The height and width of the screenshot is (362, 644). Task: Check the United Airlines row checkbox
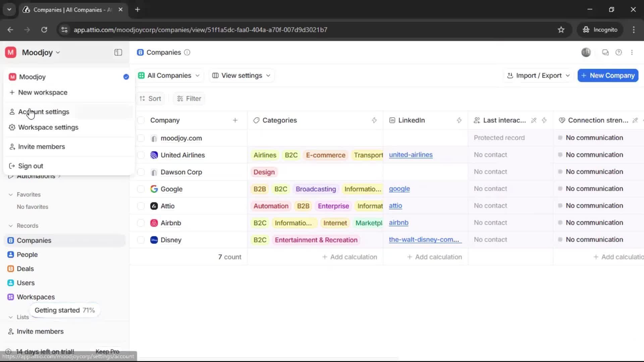point(141,155)
